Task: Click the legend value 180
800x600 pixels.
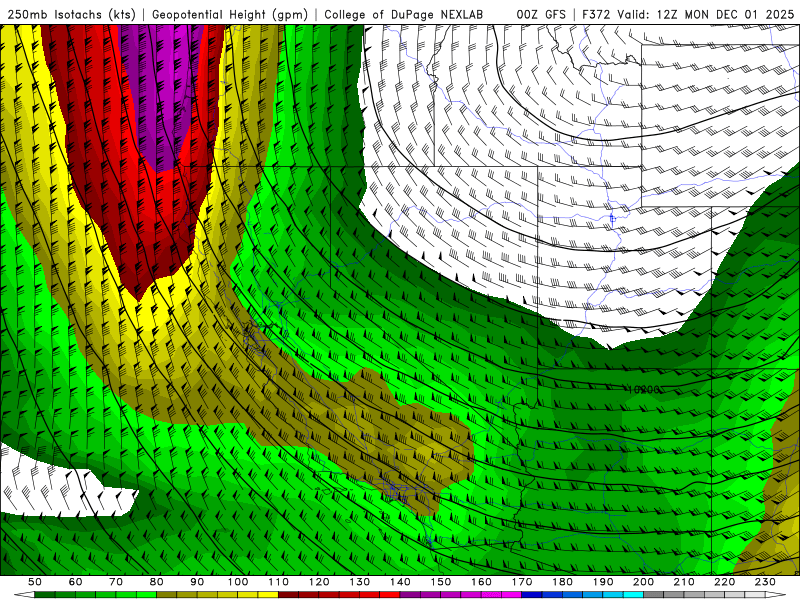Action: (562, 582)
